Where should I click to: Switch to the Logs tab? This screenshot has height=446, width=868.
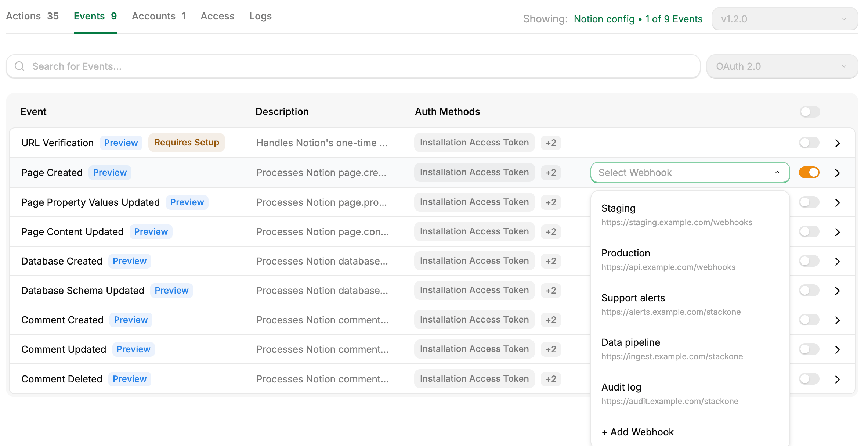(260, 16)
